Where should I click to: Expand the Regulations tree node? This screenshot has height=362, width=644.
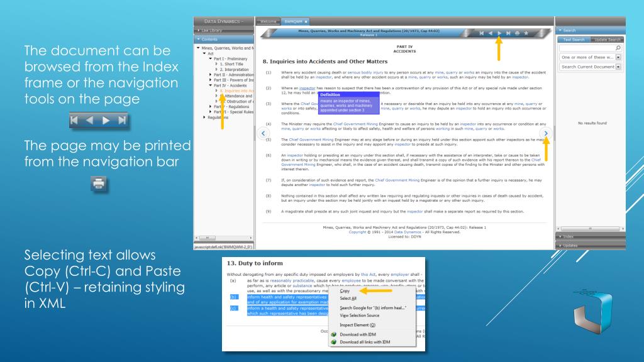click(204, 118)
